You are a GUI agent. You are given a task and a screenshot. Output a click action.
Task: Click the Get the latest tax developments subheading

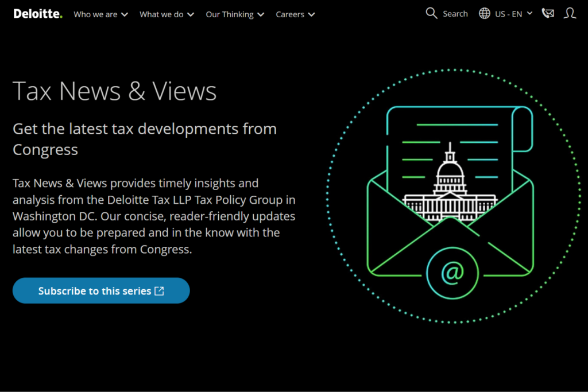145,139
